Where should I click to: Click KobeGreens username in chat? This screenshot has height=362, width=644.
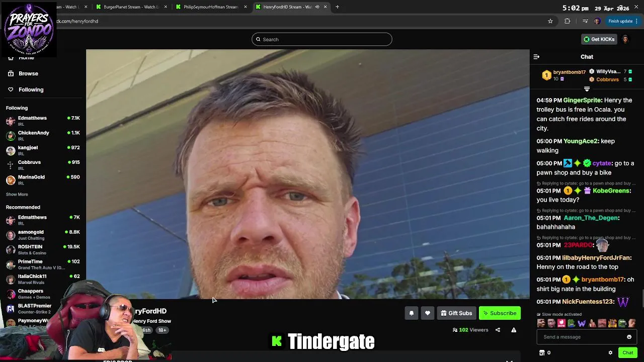click(611, 191)
